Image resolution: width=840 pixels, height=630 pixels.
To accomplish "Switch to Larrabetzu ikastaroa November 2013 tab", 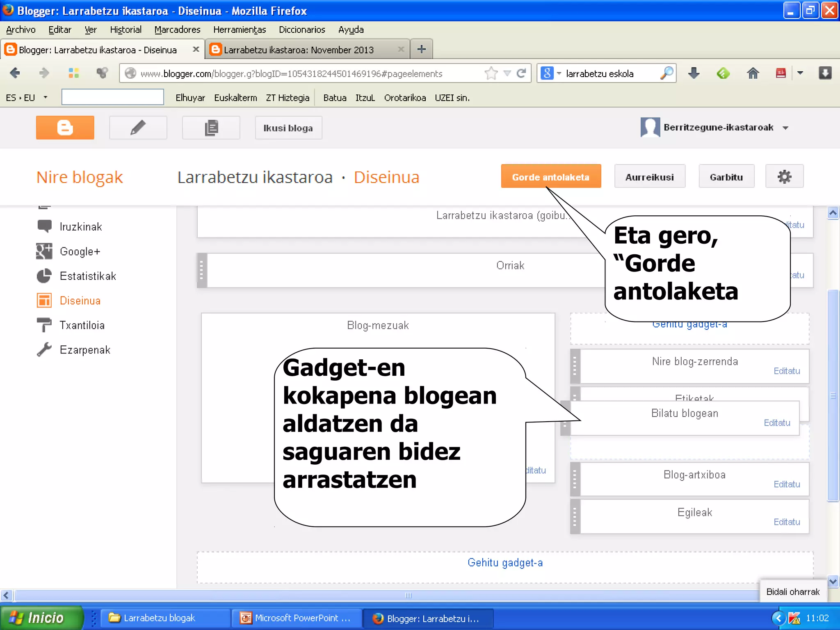I will (x=299, y=50).
